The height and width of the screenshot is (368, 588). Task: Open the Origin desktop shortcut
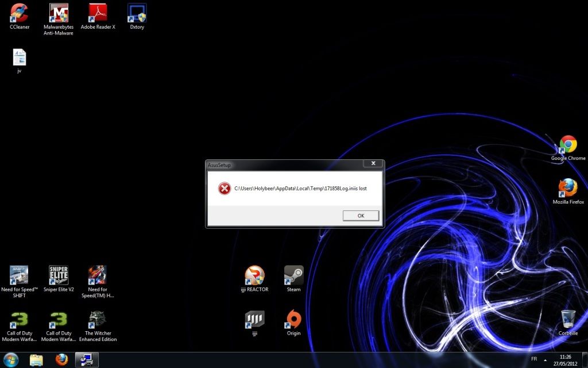point(293,320)
